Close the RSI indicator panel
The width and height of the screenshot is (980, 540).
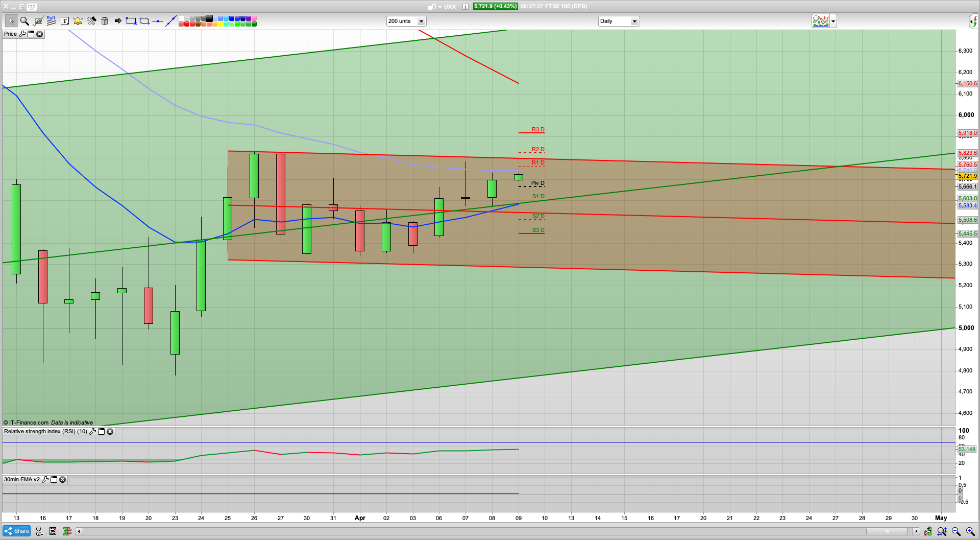pos(110,432)
